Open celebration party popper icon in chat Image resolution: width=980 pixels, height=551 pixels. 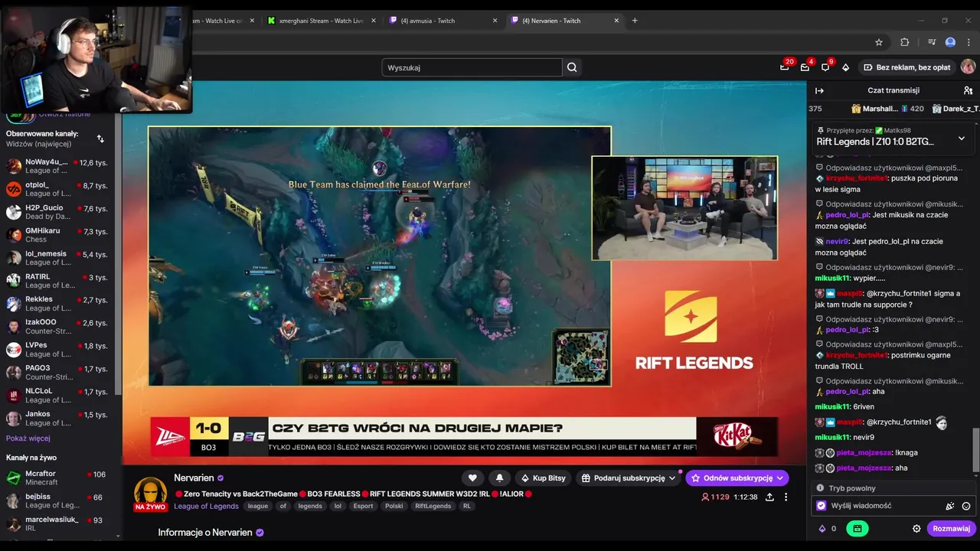click(949, 506)
